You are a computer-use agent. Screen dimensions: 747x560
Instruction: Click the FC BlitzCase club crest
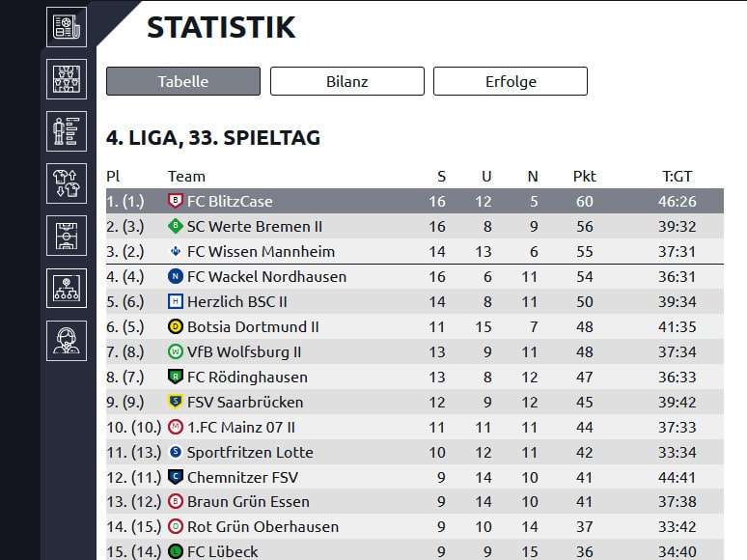(x=175, y=201)
